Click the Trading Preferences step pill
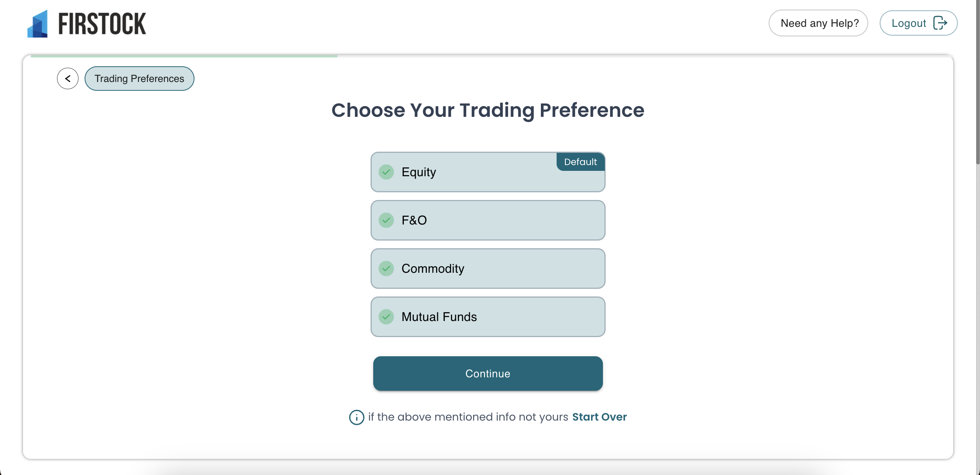980x475 pixels. tap(139, 79)
